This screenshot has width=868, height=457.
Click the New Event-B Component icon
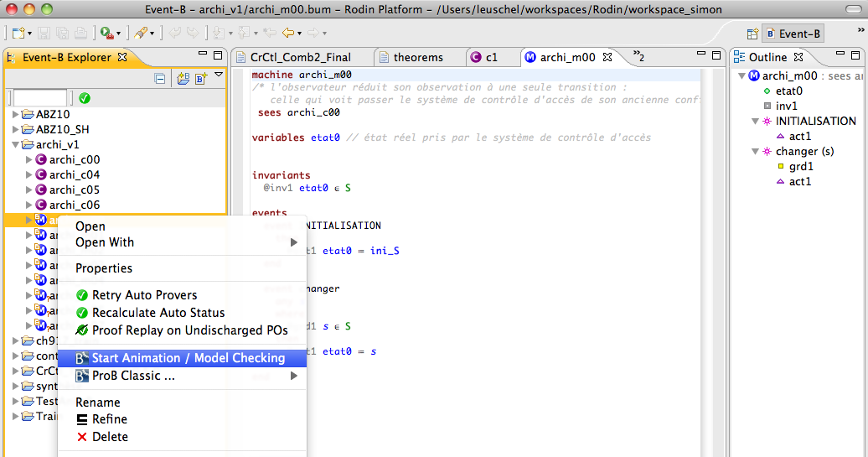click(201, 79)
